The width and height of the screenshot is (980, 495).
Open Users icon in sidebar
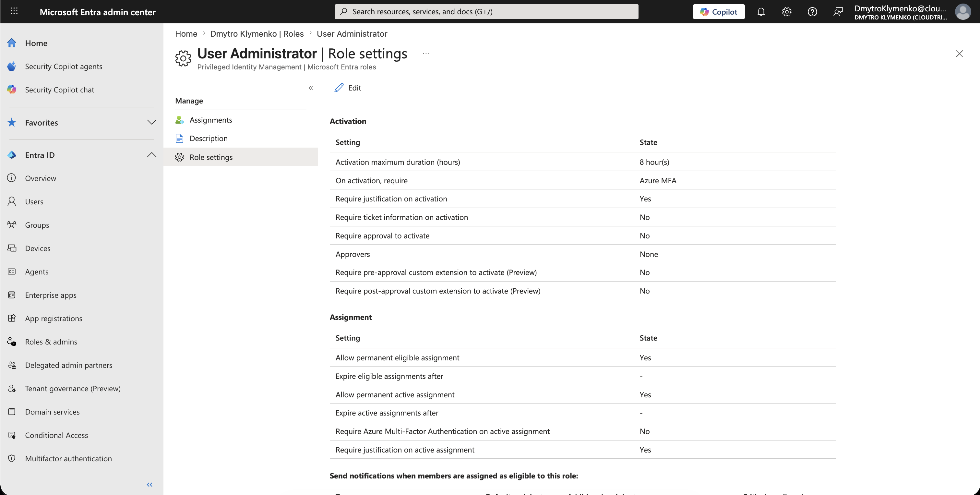[12, 201]
